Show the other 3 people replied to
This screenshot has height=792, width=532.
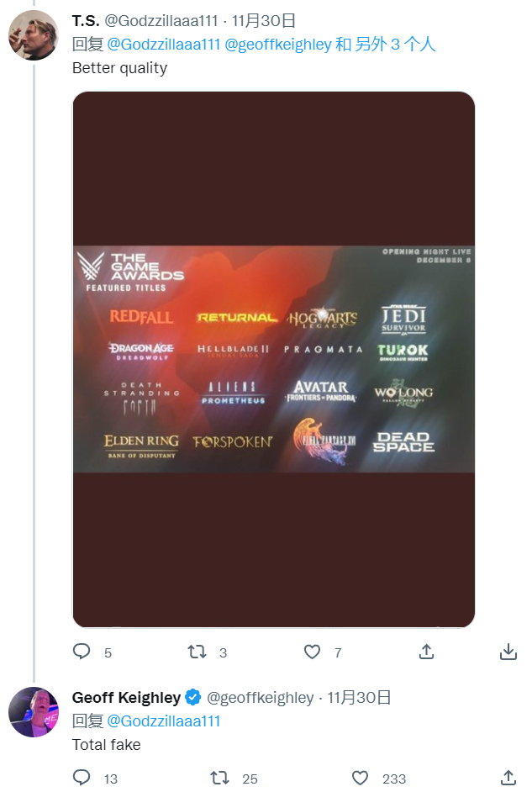tap(395, 45)
